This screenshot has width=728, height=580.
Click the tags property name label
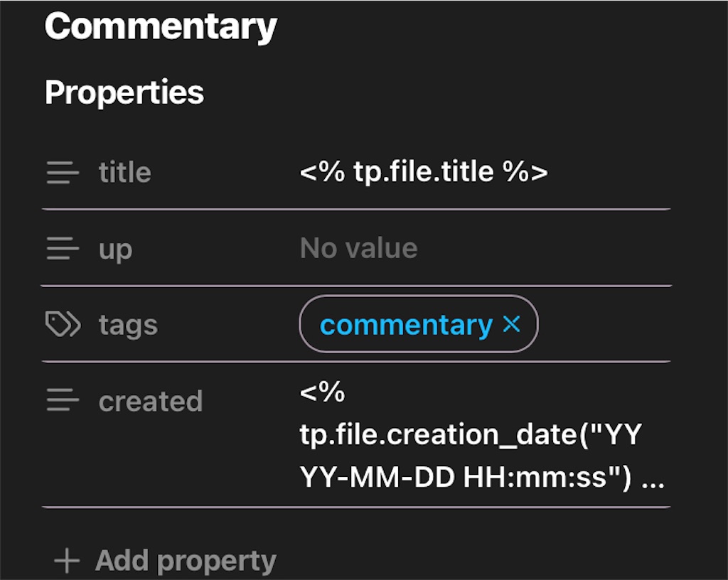tap(128, 325)
